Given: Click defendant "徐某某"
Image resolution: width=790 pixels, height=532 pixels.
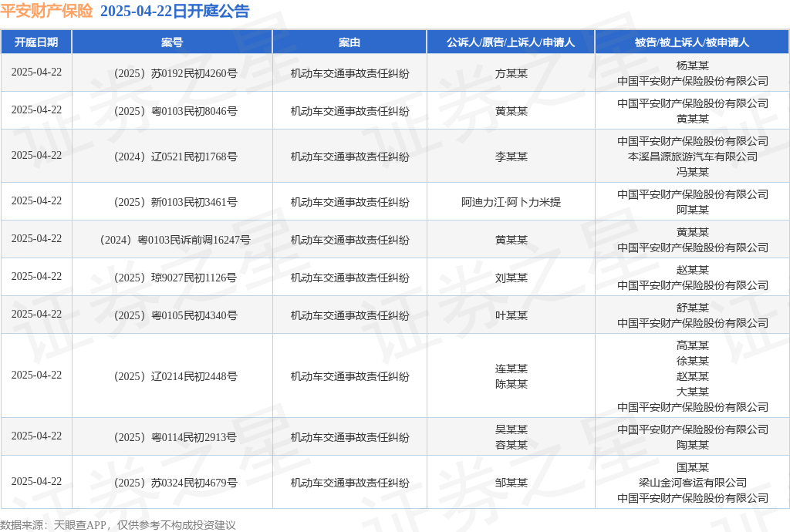Looking at the screenshot, I should (693, 362).
